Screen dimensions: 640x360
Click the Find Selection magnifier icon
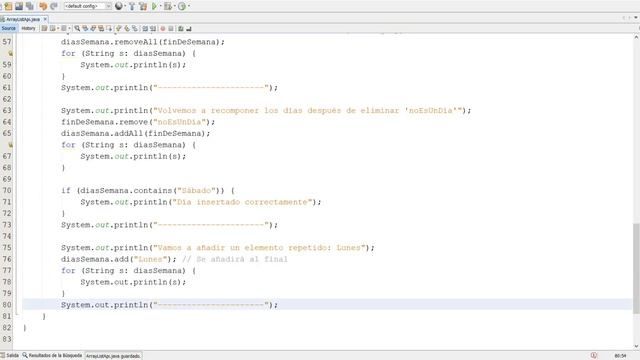click(x=77, y=28)
